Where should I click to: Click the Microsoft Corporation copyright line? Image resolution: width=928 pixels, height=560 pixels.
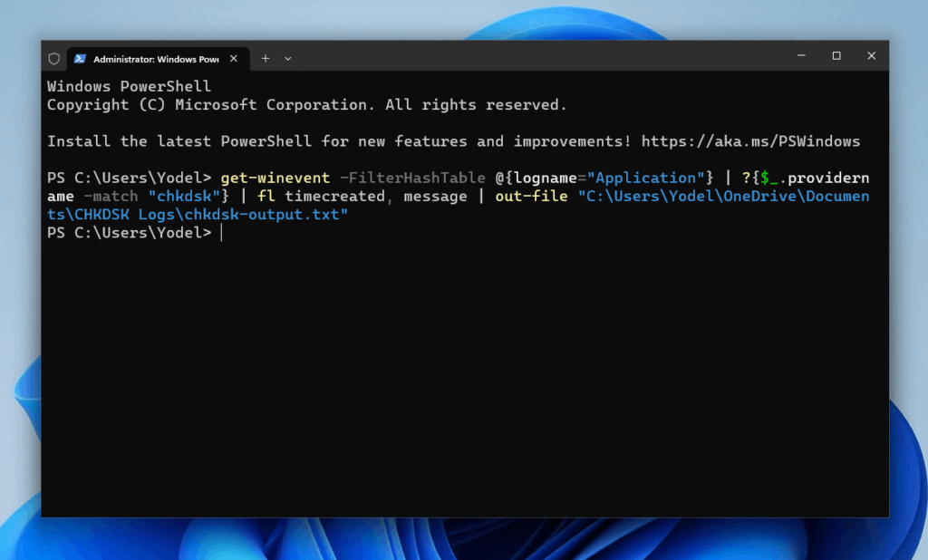[304, 104]
